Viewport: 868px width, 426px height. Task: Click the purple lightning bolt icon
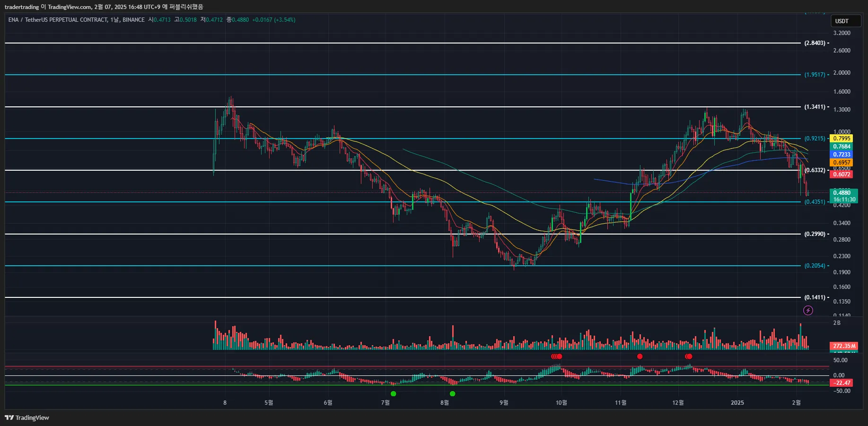click(x=808, y=311)
